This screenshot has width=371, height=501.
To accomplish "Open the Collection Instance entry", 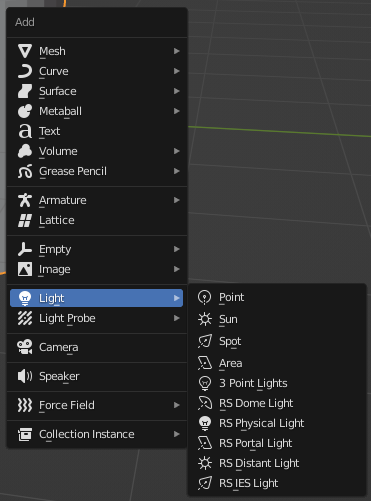I will pos(97,434).
